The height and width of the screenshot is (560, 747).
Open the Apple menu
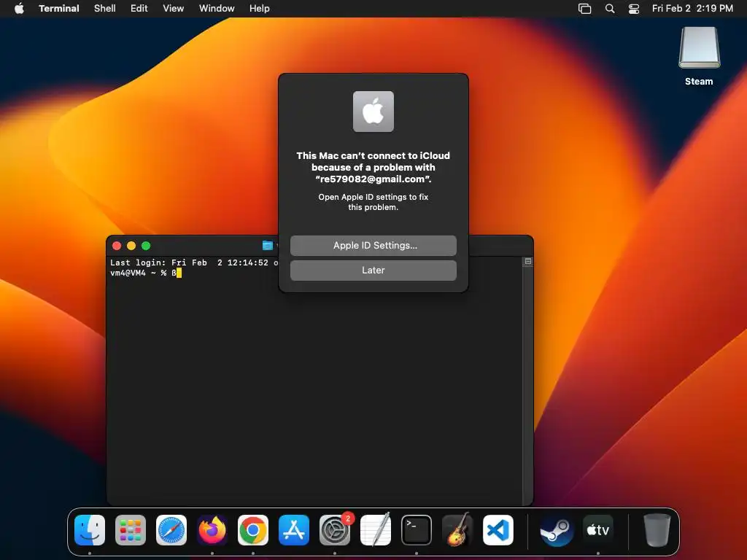(19, 8)
